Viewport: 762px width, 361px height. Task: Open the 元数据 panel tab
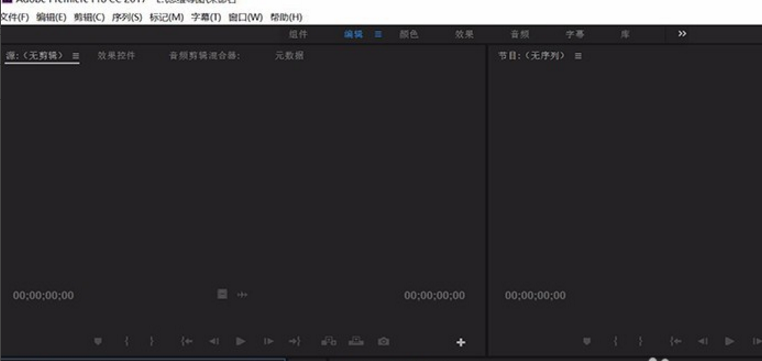click(x=290, y=55)
